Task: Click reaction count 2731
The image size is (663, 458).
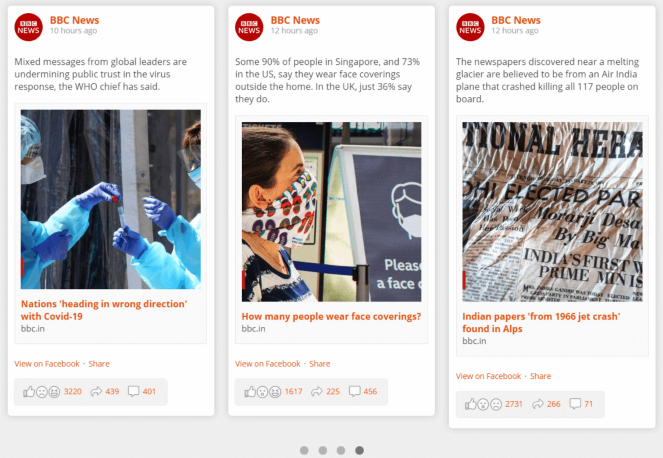Action: [x=514, y=404]
